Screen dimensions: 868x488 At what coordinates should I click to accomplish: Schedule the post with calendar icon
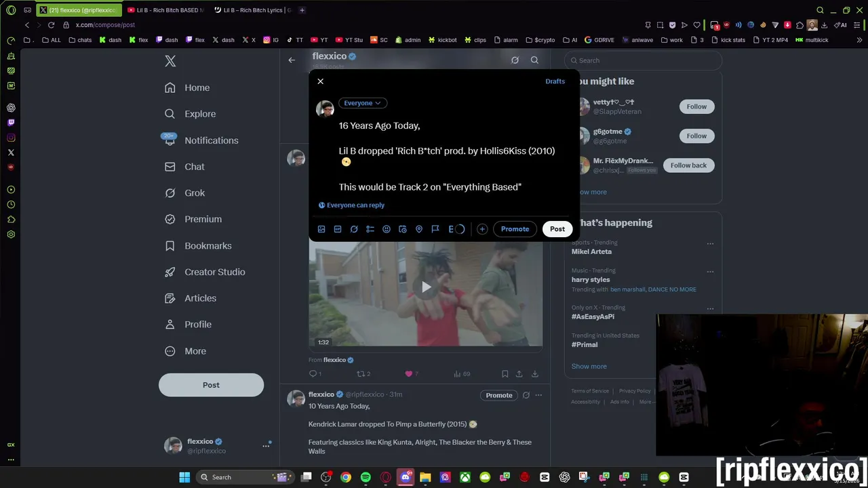(x=403, y=229)
